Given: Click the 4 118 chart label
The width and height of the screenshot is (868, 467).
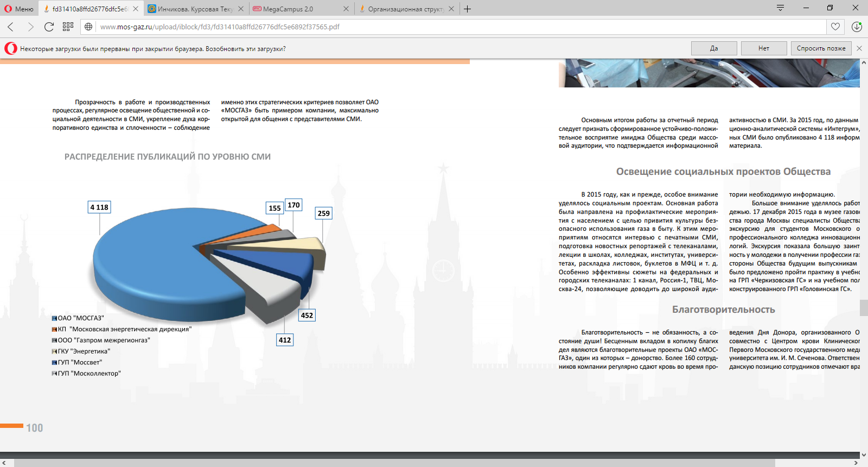Looking at the screenshot, I should tap(99, 207).
